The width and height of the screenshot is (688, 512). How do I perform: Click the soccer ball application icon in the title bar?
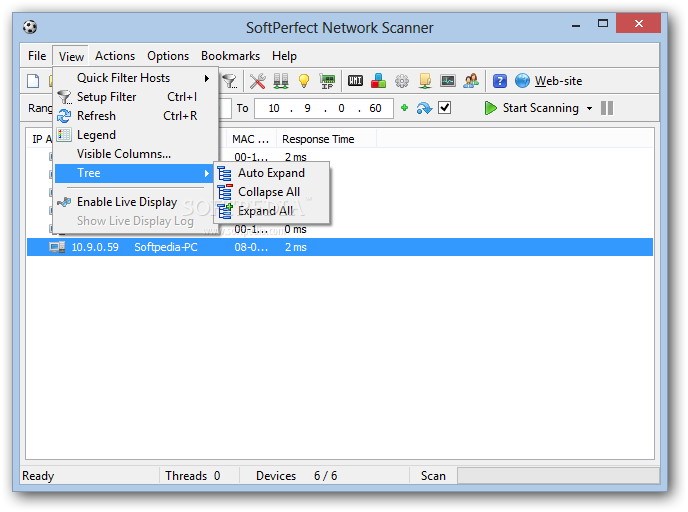[x=30, y=27]
